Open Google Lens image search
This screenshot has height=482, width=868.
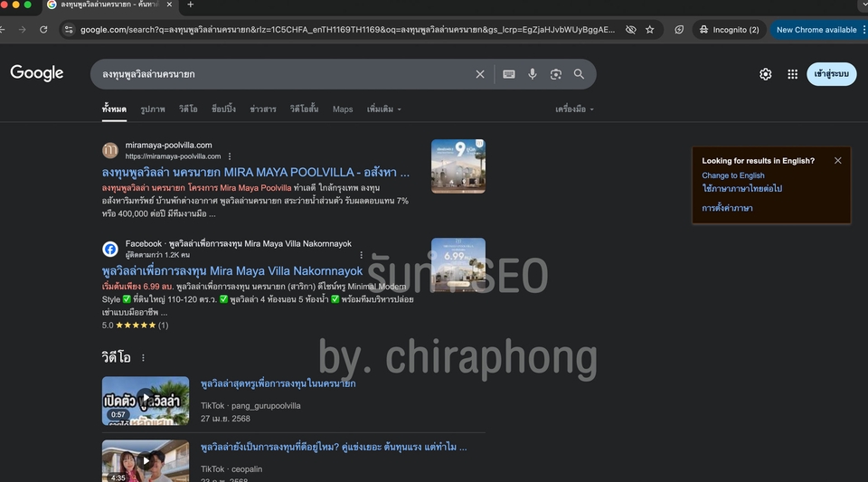tap(556, 74)
